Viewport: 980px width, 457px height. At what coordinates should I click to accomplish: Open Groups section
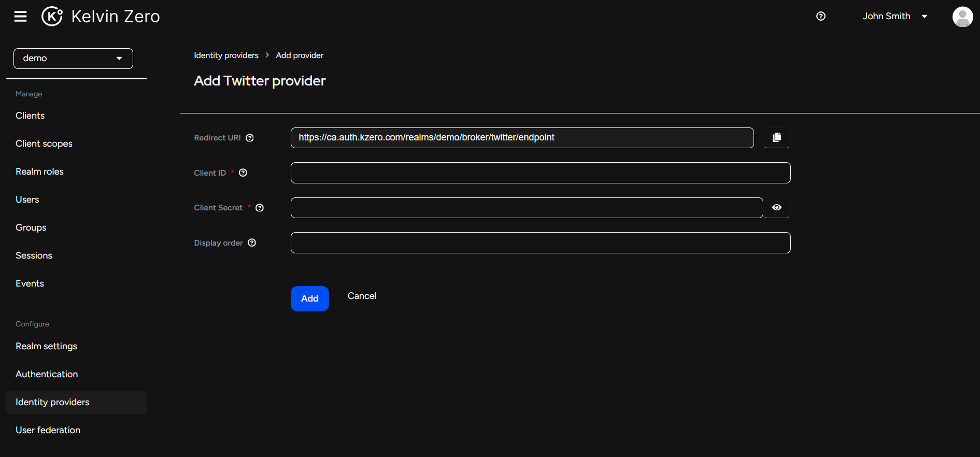coord(31,227)
